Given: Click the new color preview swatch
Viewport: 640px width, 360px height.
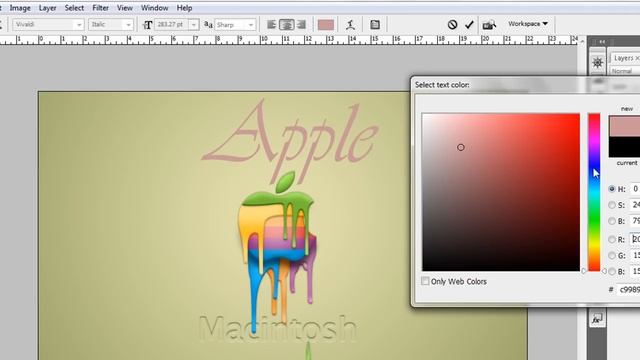Looking at the screenshot, I should (x=624, y=126).
